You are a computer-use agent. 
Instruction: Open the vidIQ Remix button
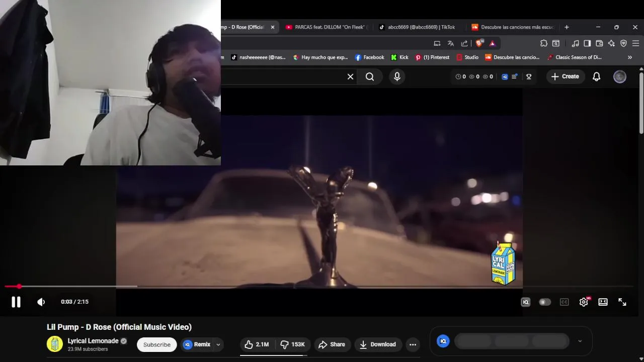point(197,344)
